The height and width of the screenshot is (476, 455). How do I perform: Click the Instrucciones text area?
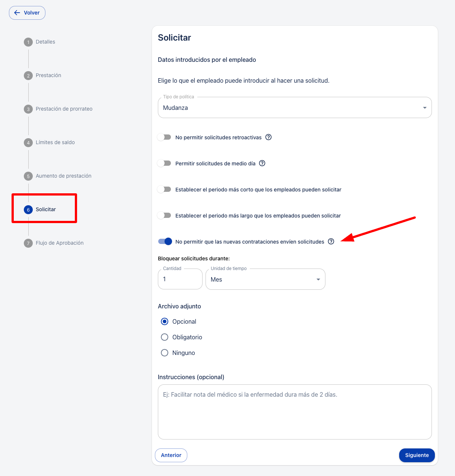[295, 412]
